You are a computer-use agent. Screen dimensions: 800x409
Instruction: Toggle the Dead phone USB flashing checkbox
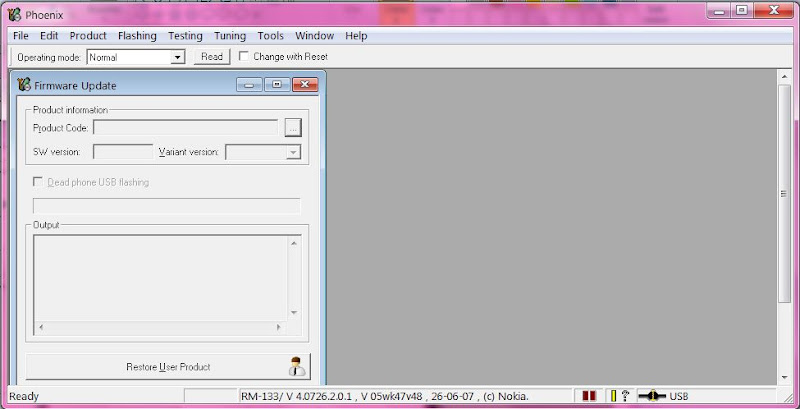point(38,182)
